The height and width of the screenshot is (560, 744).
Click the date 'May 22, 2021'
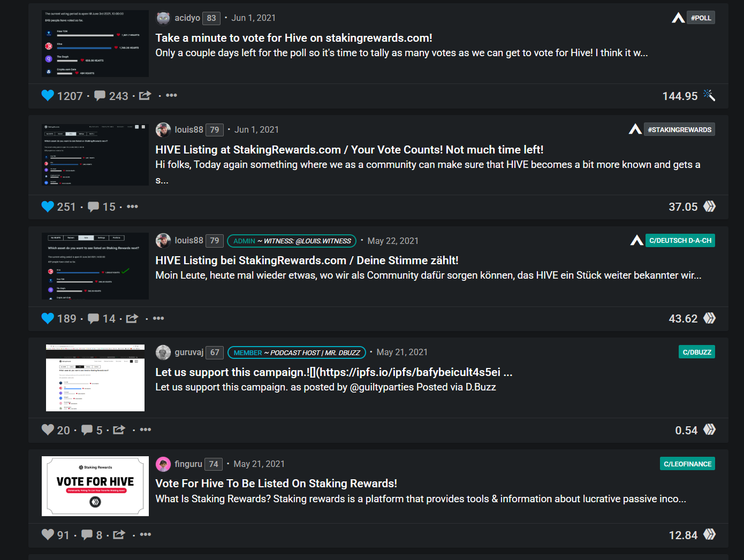(x=393, y=241)
